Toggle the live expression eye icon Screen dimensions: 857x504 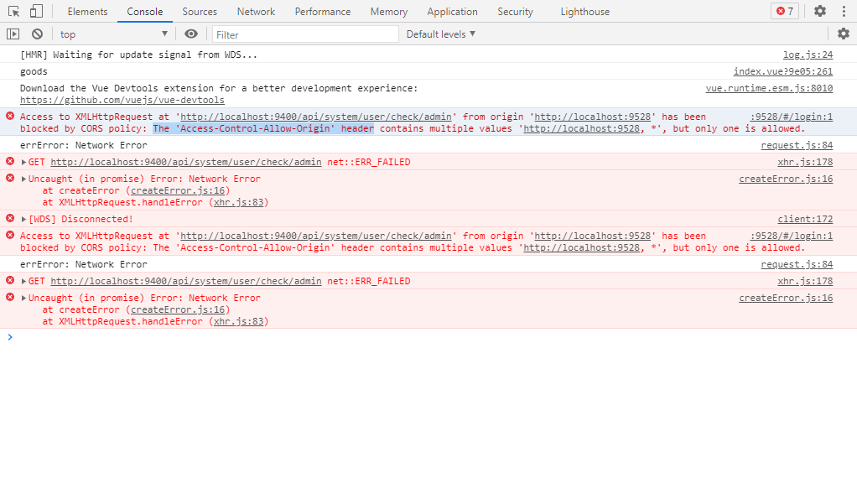[x=190, y=34]
